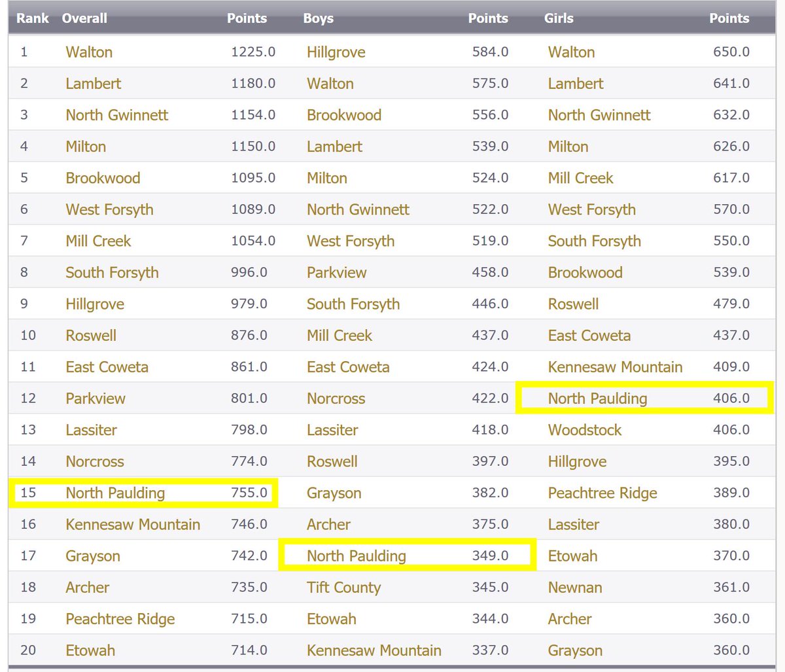
Task: Open Parkview in the Boys column
Action: click(x=337, y=273)
